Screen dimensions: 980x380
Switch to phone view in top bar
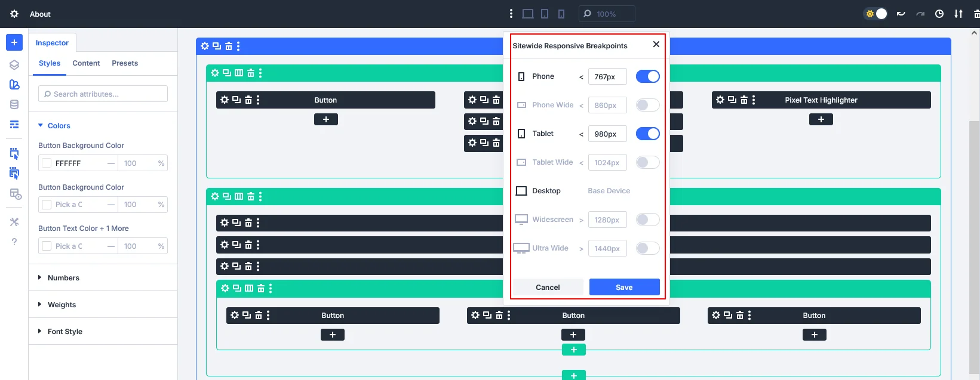click(x=561, y=14)
